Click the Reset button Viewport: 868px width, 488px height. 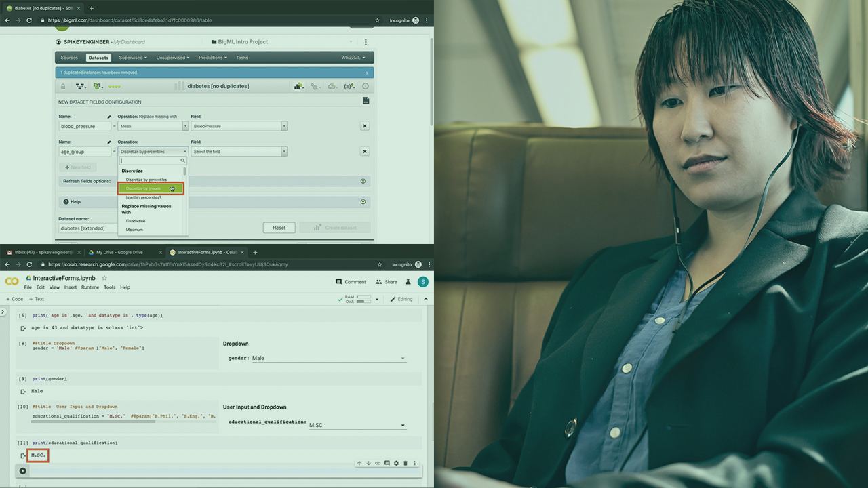tap(279, 228)
